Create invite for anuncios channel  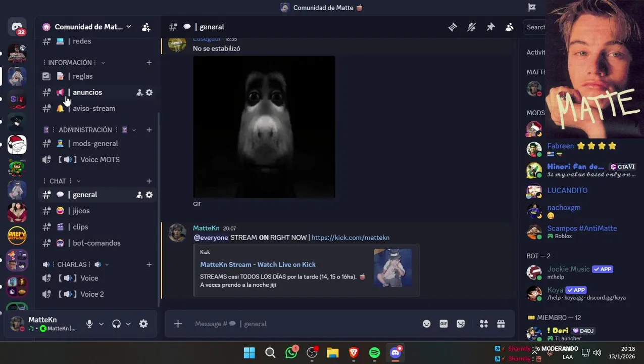coord(139,93)
